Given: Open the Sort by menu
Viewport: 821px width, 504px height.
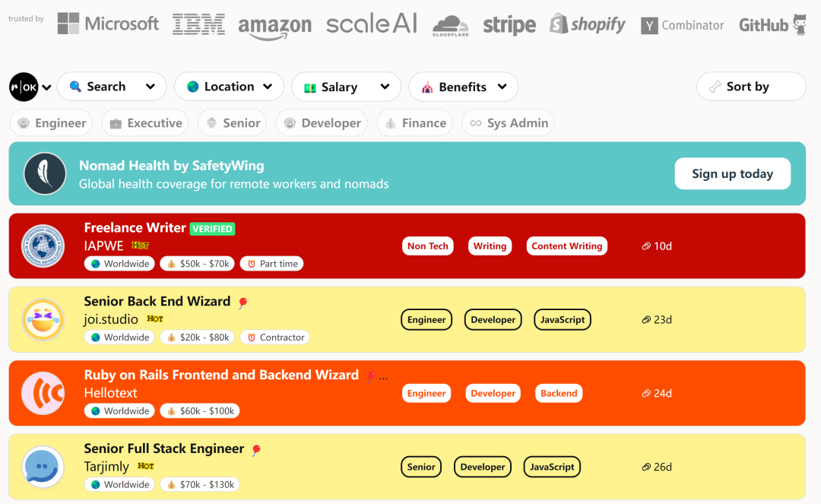Looking at the screenshot, I should click(751, 87).
